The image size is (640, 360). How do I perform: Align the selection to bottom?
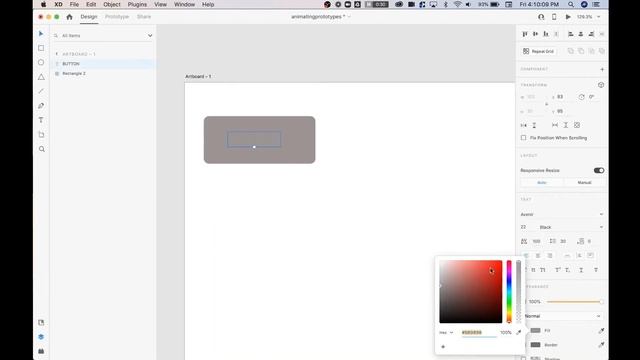pyautogui.click(x=546, y=34)
